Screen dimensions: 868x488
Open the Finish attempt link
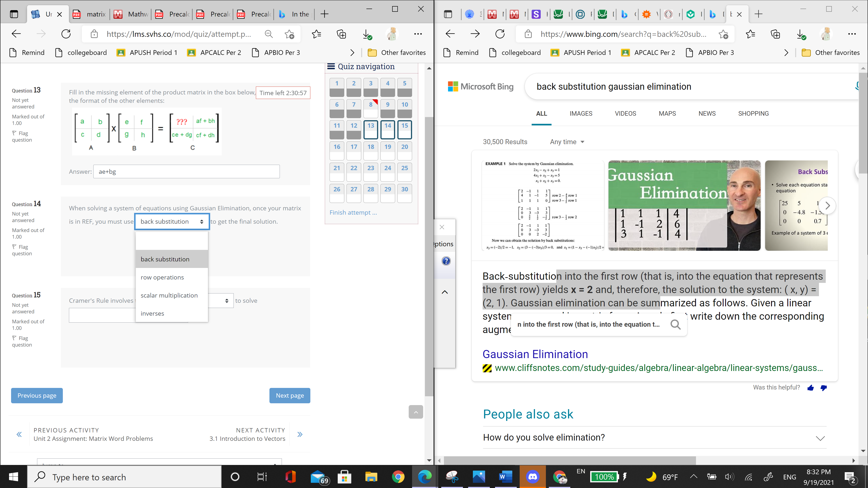coord(353,212)
